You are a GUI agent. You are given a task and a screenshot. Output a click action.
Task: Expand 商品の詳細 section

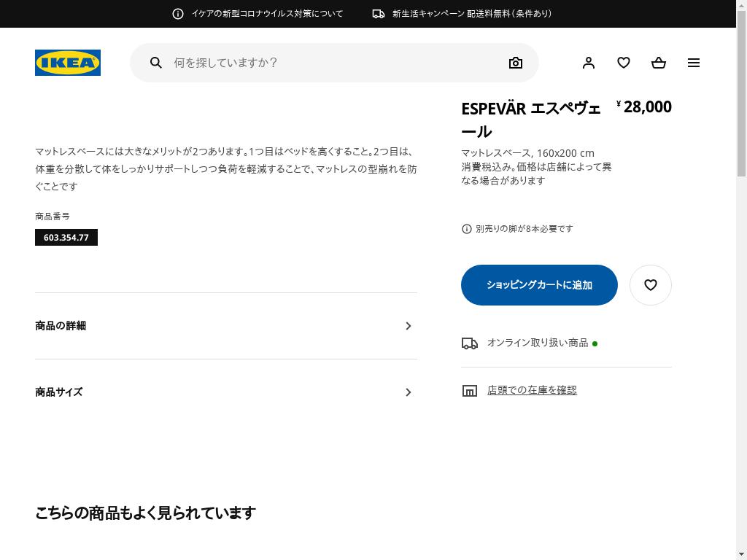(226, 326)
